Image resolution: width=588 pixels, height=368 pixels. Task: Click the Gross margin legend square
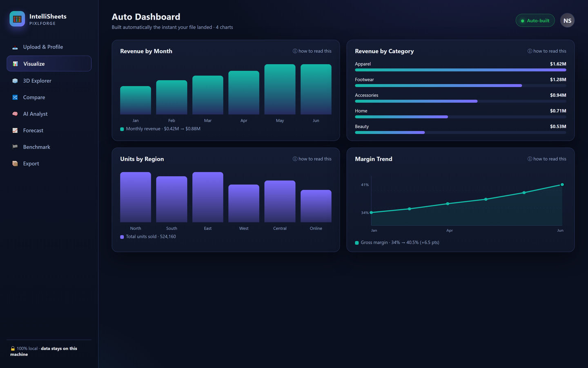point(357,243)
